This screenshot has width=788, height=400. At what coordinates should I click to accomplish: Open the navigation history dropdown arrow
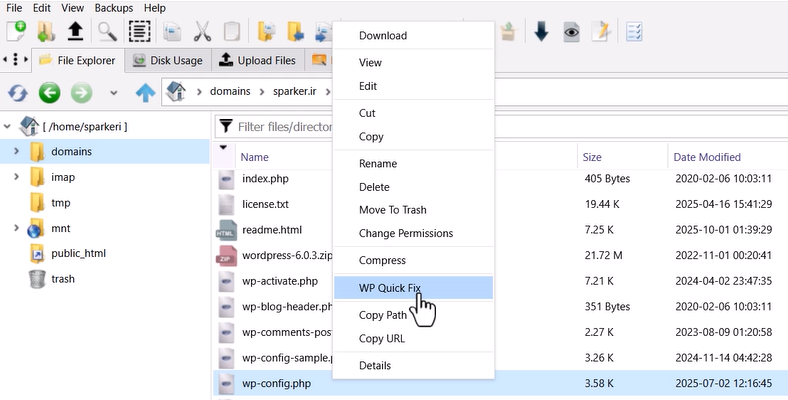tap(113, 93)
